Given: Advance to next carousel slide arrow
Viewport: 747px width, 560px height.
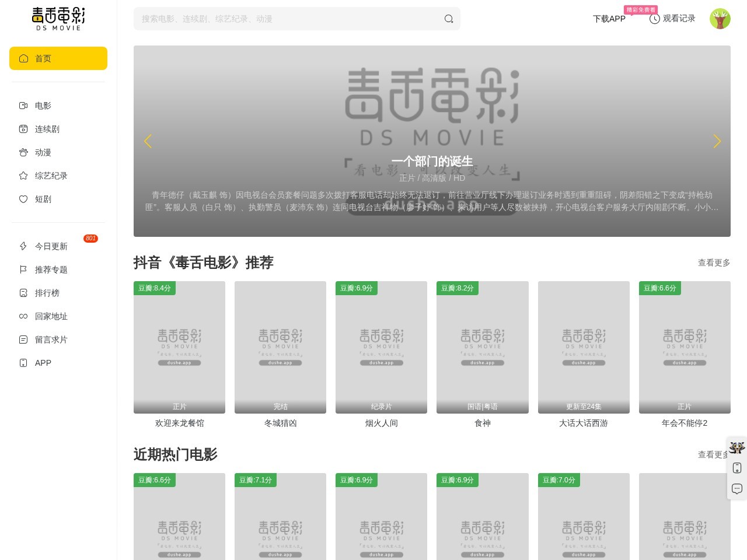Looking at the screenshot, I should (717, 141).
